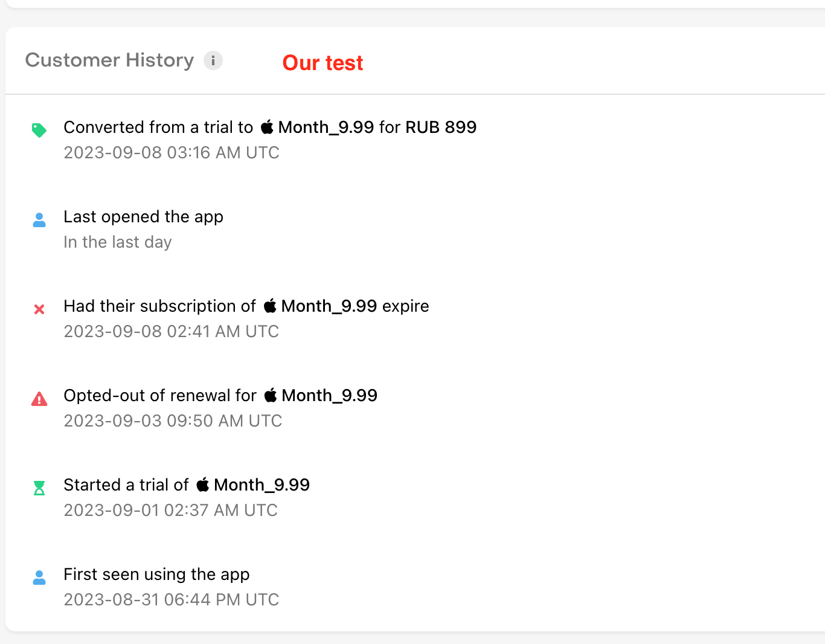Click the First seen using the app entry
The image size is (825, 644).
coord(156,575)
